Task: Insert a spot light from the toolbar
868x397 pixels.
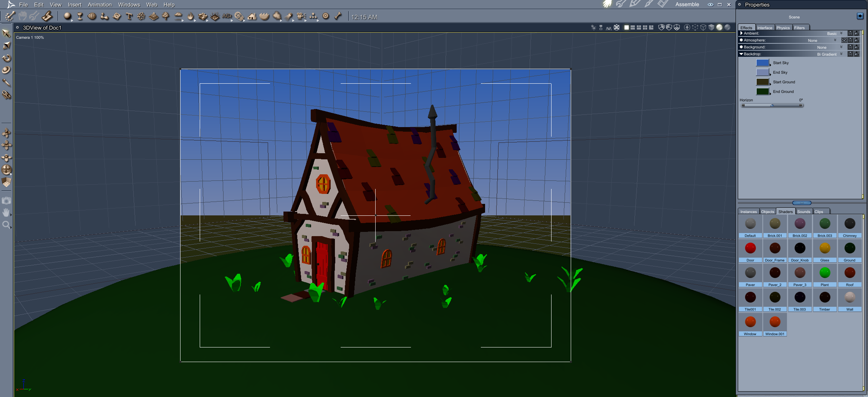Action: click(x=289, y=16)
